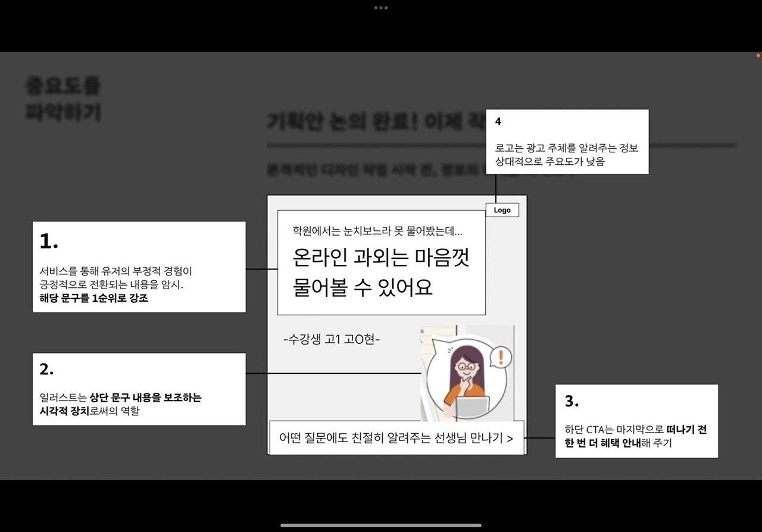Image resolution: width=762 pixels, height=532 pixels.
Task: Click the orange dot indicator at top right
Action: click(757, 55)
